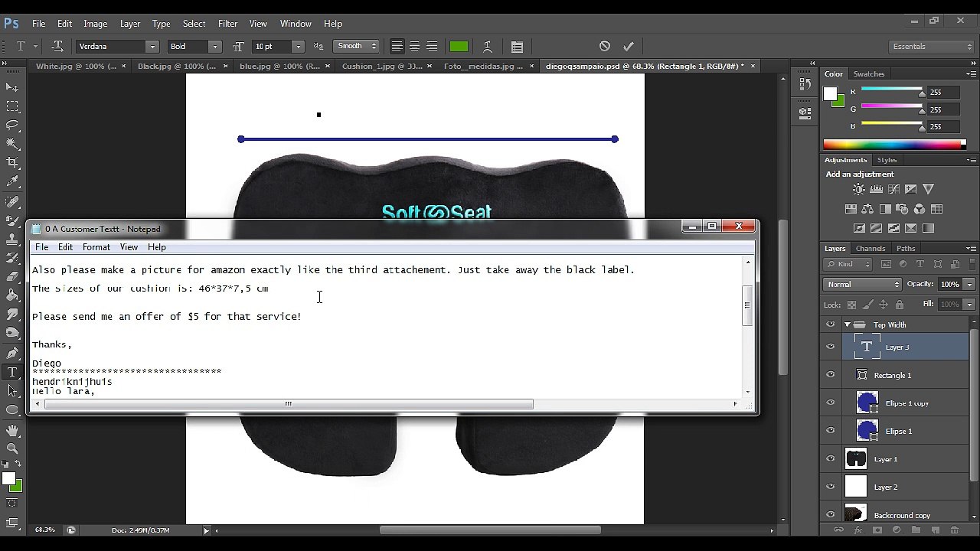Open the Create warped text dialog
The image size is (980, 551).
point(487,47)
